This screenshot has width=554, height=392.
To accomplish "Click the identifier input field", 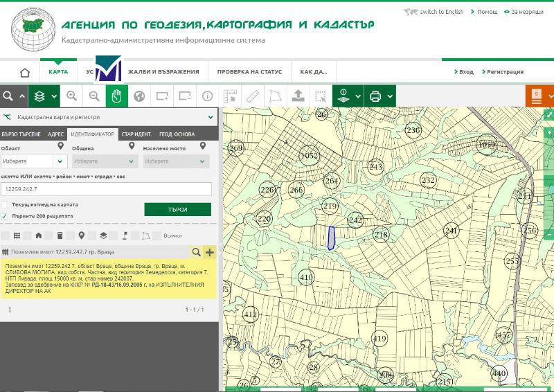I will 106,188.
